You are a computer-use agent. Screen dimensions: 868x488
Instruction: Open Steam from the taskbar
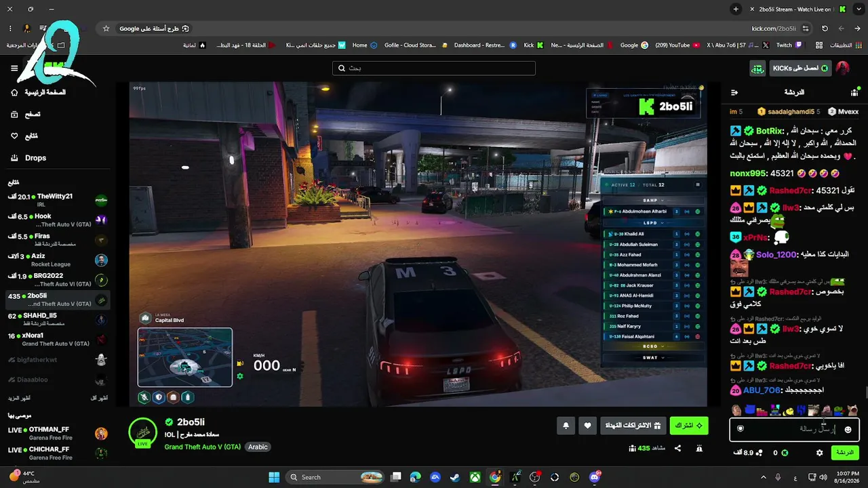pyautogui.click(x=455, y=477)
